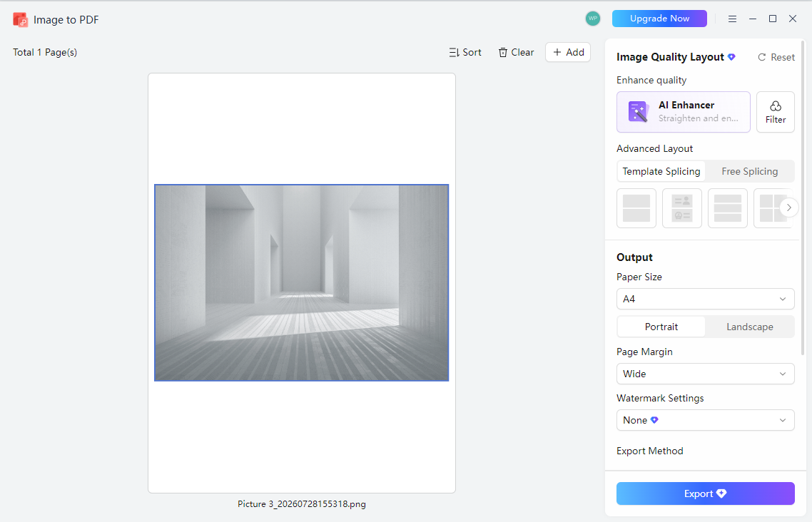Click the premium diamond beside Image Quality Layout
812x522 pixels.
tap(731, 57)
